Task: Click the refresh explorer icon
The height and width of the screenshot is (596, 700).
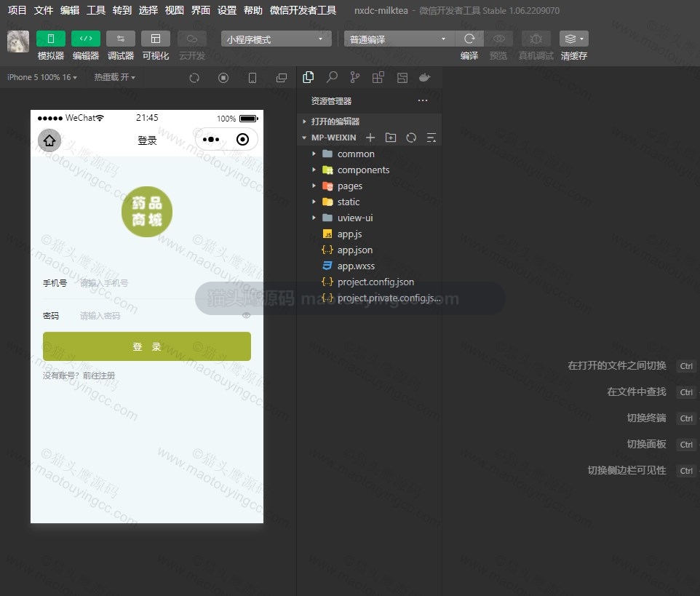Action: pos(411,138)
